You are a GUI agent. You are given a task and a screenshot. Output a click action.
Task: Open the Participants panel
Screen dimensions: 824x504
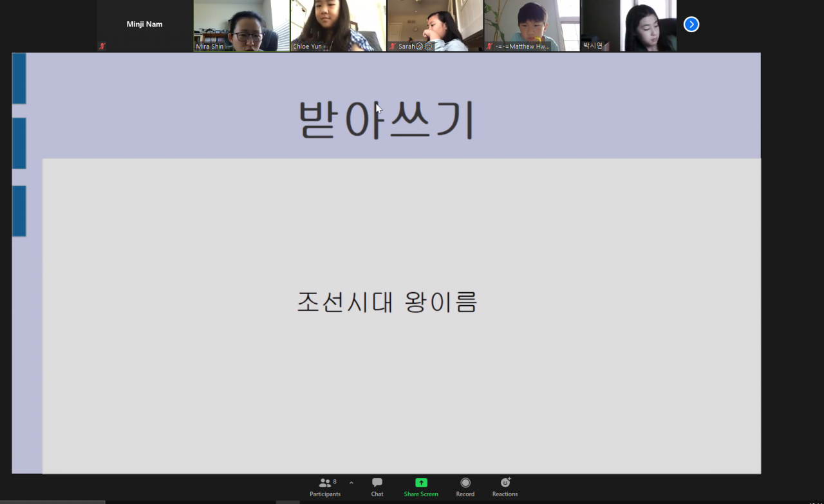coord(325,487)
